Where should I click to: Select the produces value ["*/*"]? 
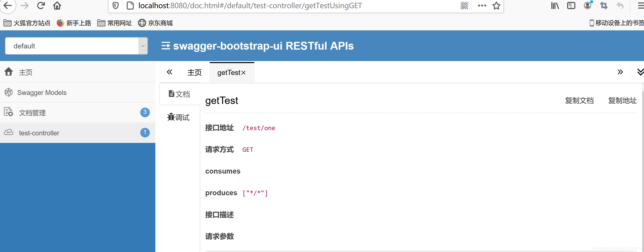(255, 193)
